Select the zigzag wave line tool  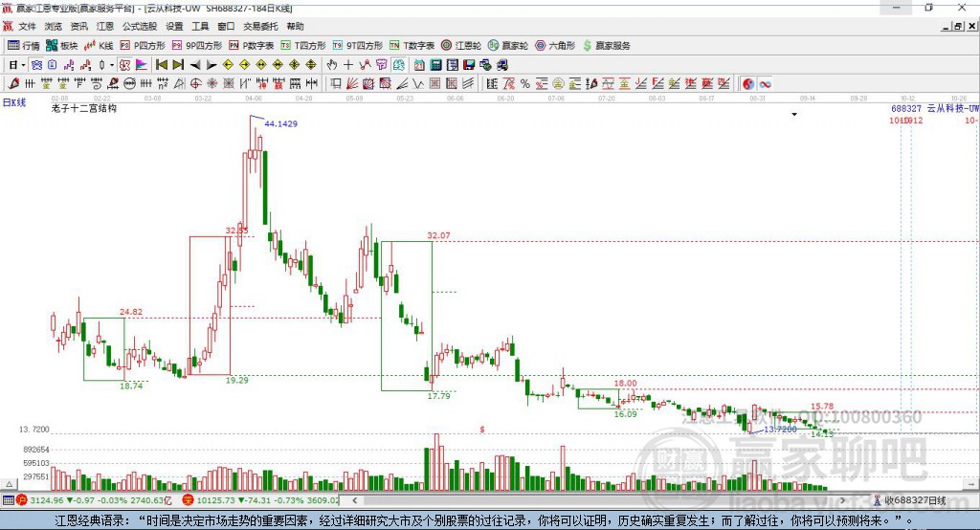point(417,84)
